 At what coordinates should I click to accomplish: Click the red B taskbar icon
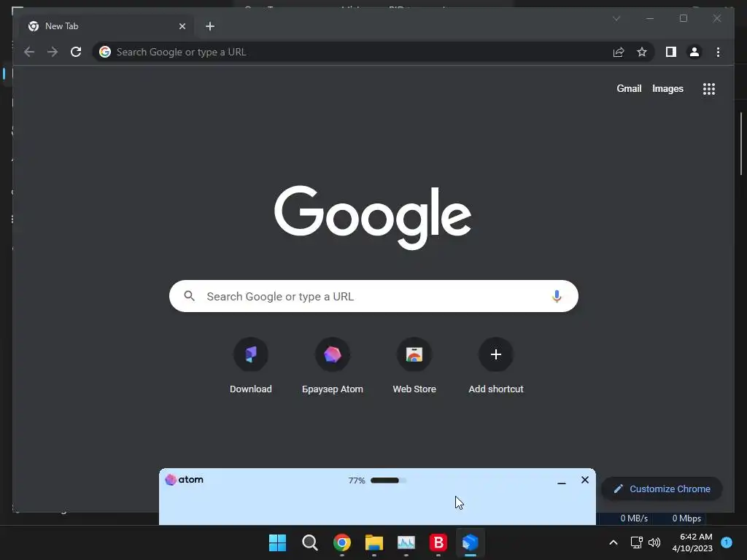438,542
